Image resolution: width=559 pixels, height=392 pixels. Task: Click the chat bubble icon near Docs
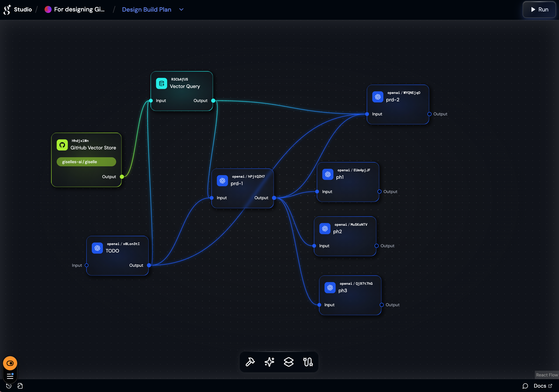[525, 386]
